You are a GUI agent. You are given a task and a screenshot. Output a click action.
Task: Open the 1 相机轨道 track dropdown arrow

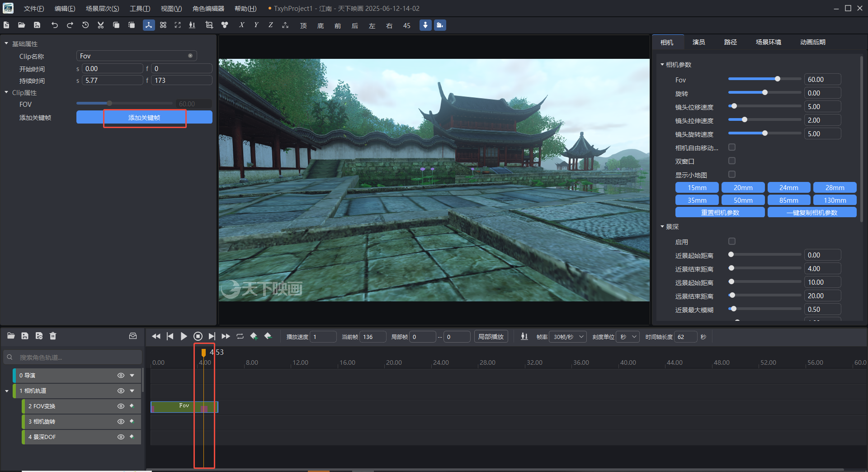[132, 391]
